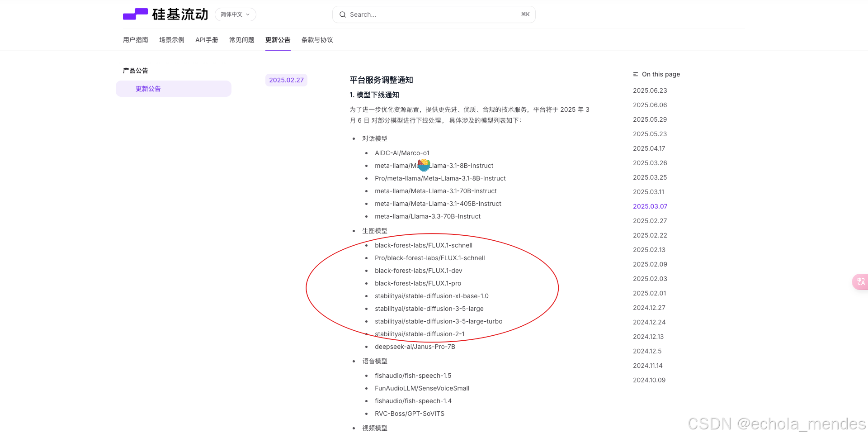The image size is (868, 438).
Task: Click the On this page list icon
Action: [636, 74]
